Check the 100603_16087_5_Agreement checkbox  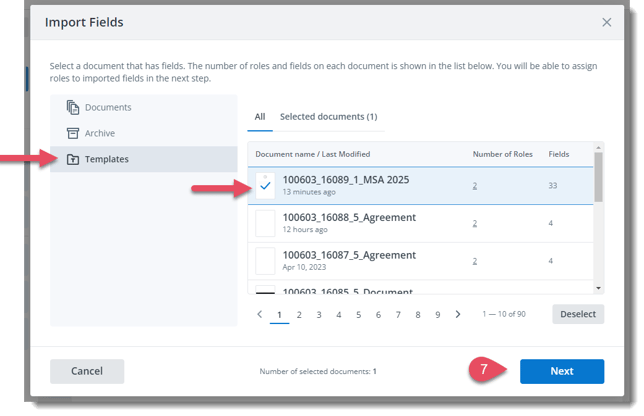pos(265,261)
